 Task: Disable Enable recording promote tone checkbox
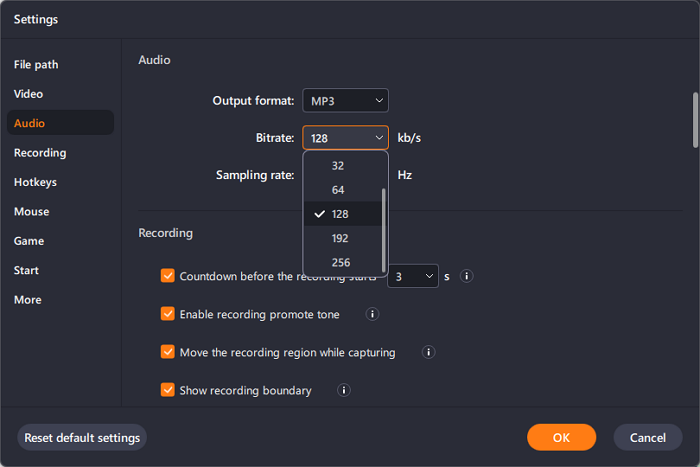tap(167, 314)
